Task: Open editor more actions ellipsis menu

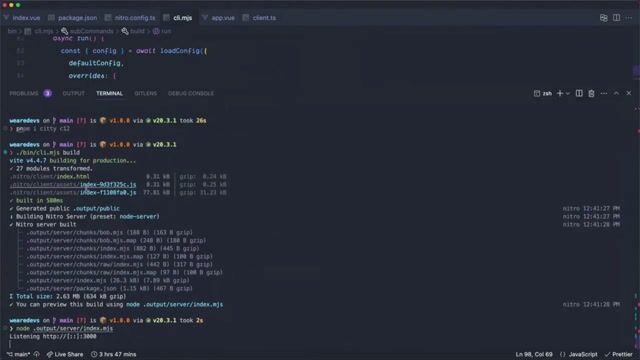Action: (x=629, y=18)
